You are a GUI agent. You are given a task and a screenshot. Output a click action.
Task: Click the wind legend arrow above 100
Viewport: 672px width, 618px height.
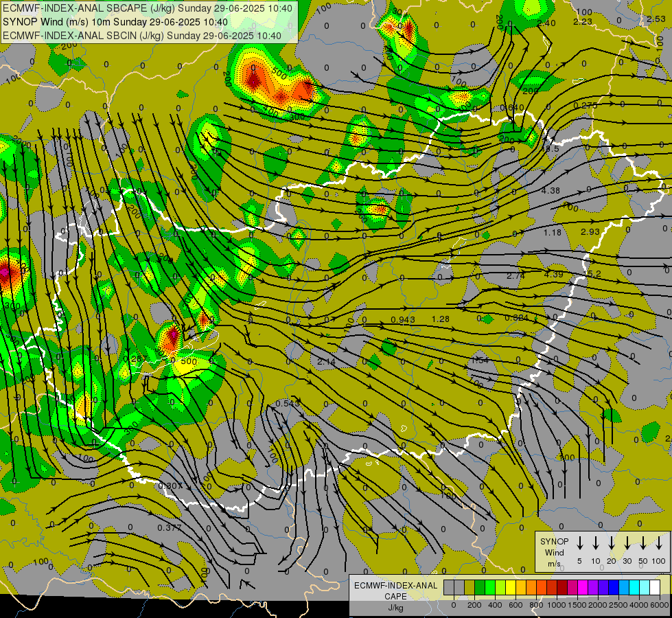point(659,543)
